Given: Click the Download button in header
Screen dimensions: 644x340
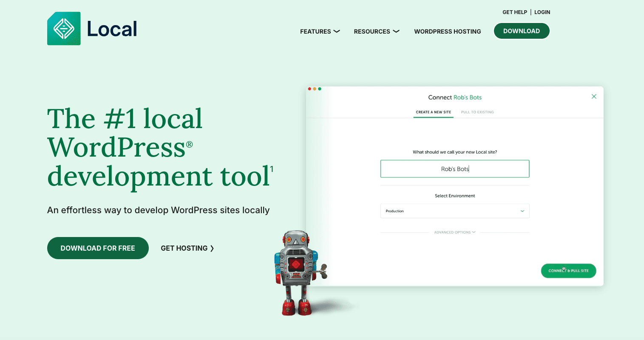Looking at the screenshot, I should 522,31.
